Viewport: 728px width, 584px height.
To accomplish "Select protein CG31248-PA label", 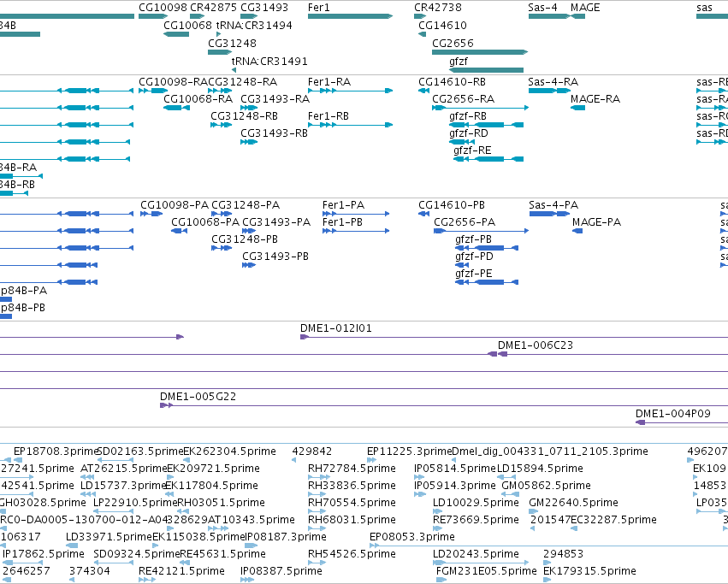I will (x=246, y=204).
